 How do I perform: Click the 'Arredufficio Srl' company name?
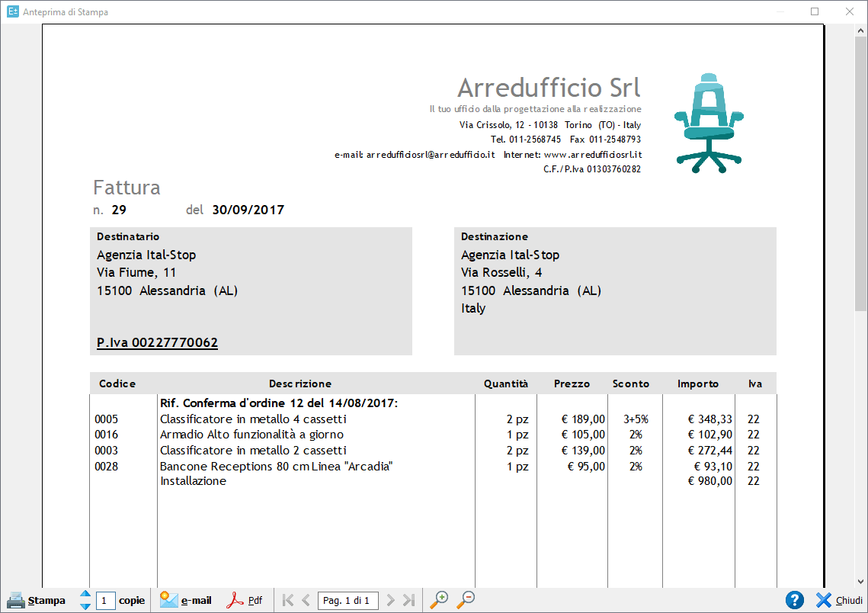[549, 88]
